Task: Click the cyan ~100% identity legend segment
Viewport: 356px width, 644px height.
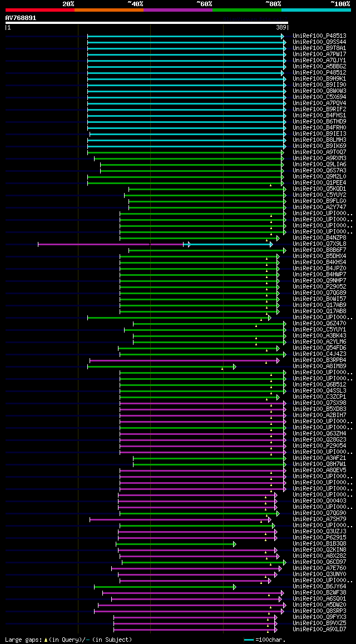Action: point(316,9)
